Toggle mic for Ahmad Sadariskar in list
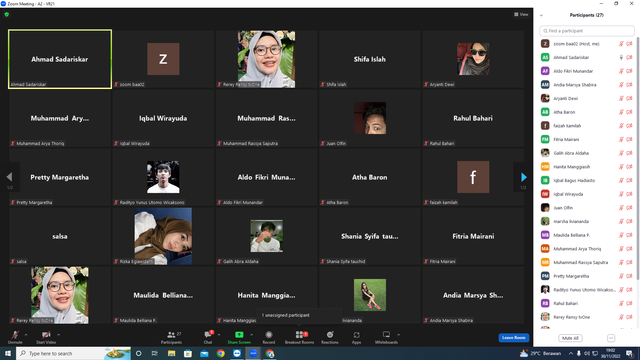The image size is (640, 360). pos(621,58)
